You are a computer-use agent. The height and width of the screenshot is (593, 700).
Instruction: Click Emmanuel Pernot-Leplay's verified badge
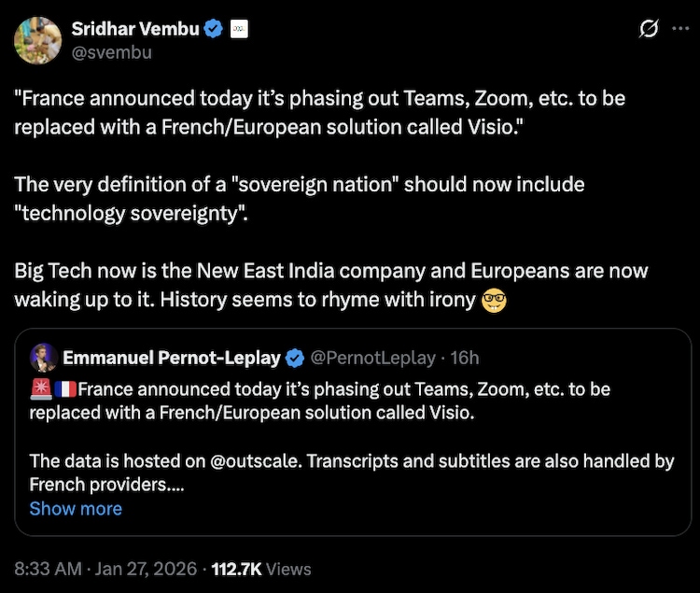[x=295, y=358]
